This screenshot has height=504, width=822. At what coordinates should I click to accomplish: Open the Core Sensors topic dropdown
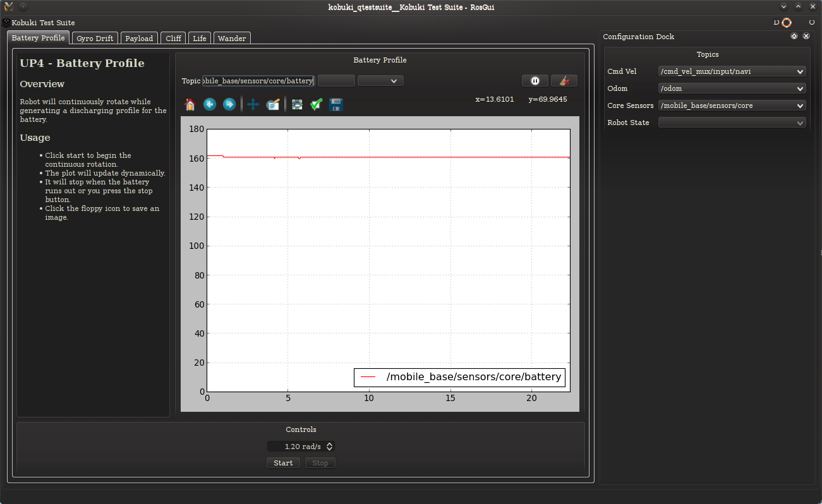tap(732, 105)
